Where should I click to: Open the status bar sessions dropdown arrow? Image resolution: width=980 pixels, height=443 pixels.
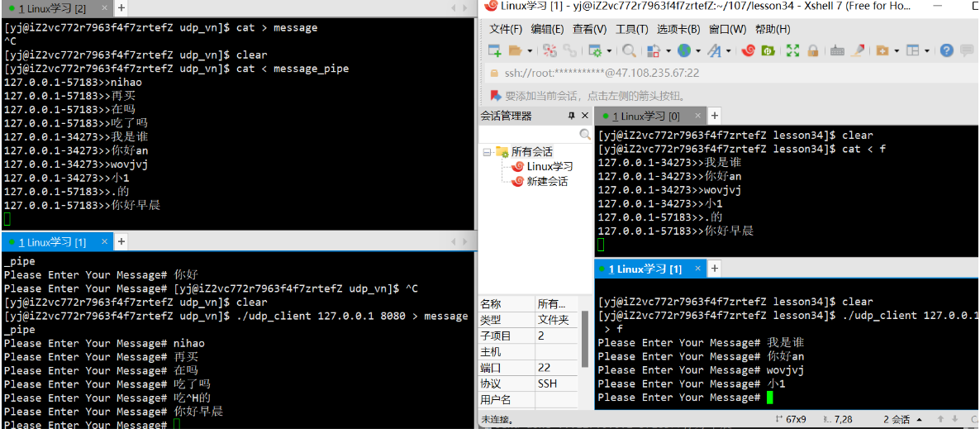point(920,420)
